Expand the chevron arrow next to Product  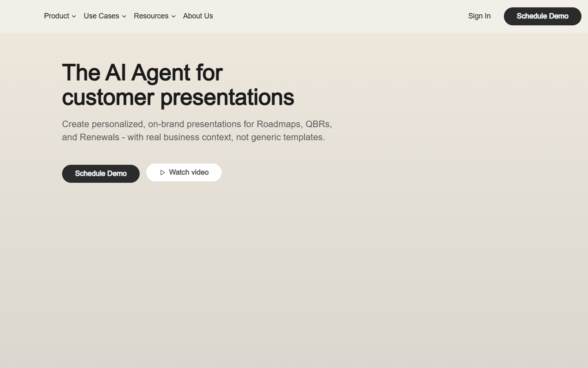pos(74,16)
